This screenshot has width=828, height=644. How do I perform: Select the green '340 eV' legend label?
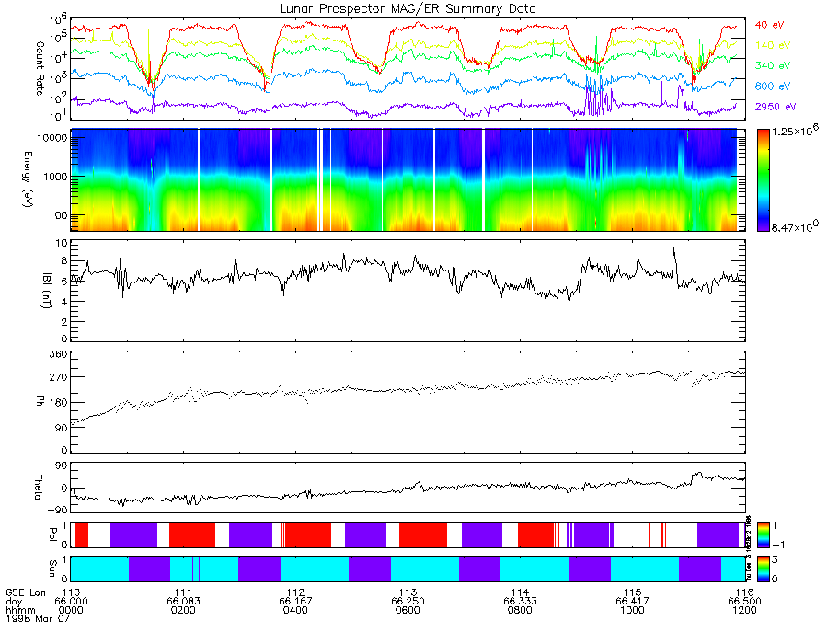[x=773, y=65]
